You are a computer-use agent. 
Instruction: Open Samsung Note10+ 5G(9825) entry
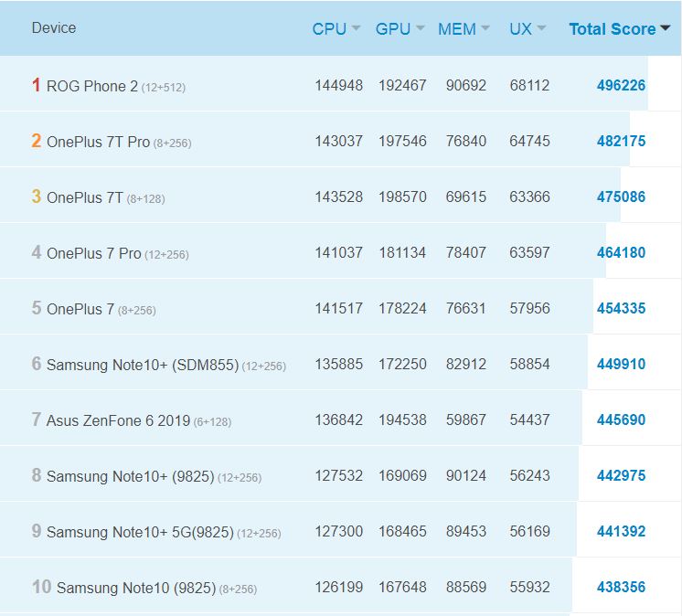tap(139, 532)
